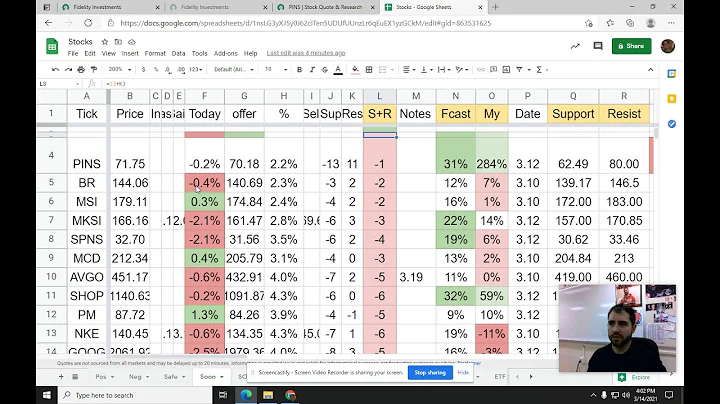Toggle filter using the funnel icon
The image size is (720, 404).
[x=519, y=70]
